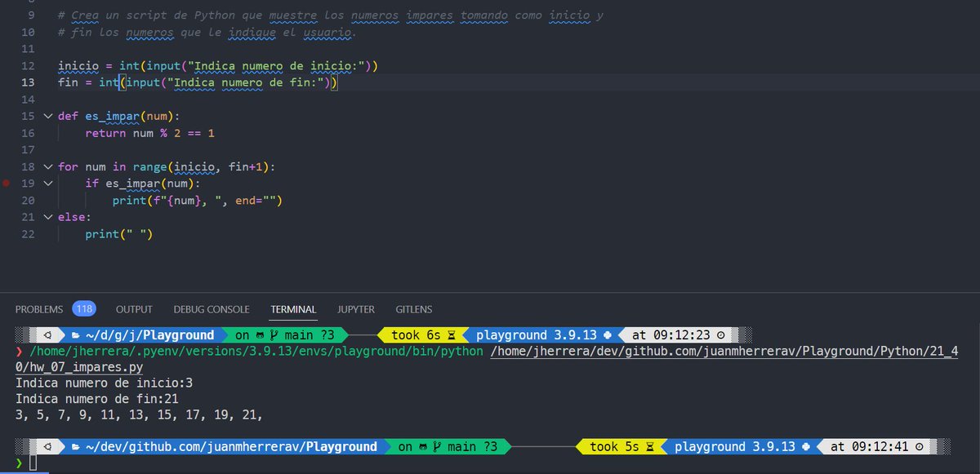This screenshot has height=474, width=980.
Task: Collapse the es_impar function fold arrow
Action: pyautogui.click(x=47, y=116)
